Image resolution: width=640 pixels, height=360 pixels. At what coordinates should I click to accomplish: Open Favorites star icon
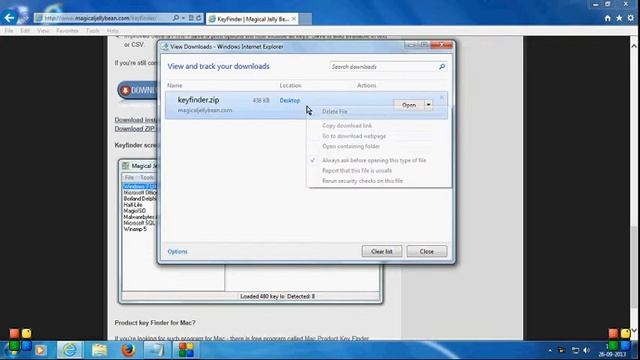(x=619, y=18)
